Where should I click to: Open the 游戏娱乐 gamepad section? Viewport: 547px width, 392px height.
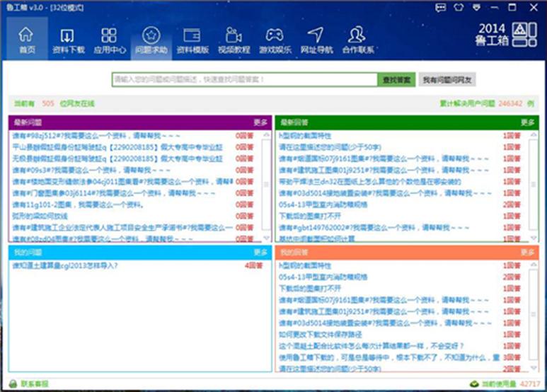coord(275,40)
